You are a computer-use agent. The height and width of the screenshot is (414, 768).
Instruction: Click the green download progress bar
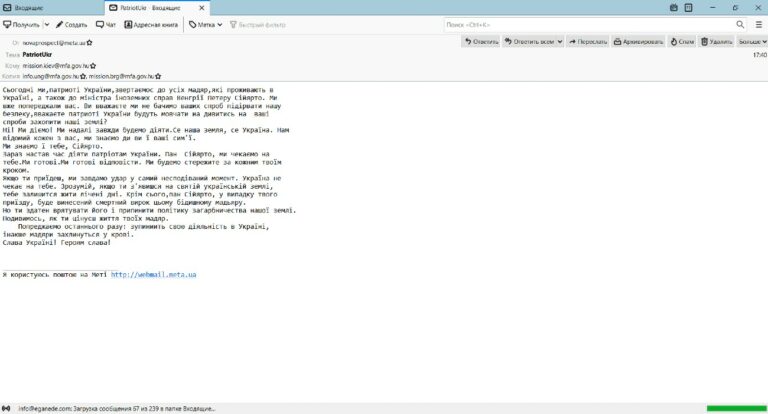736,408
